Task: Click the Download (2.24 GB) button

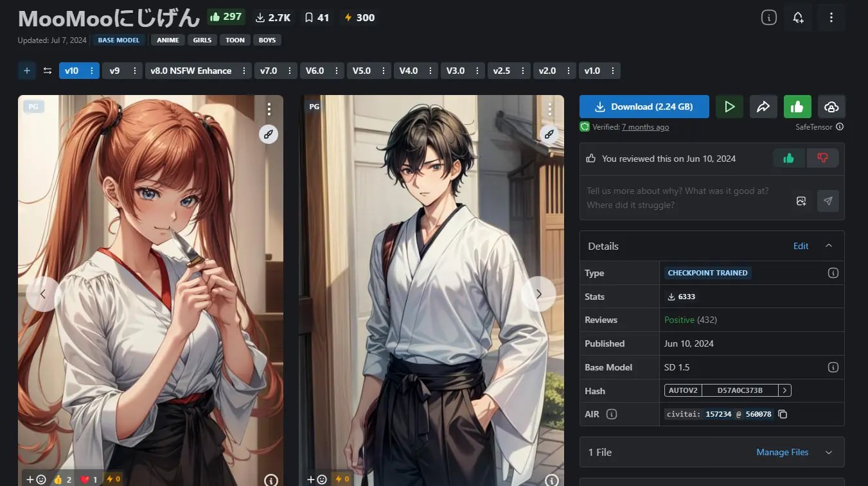Action: coord(644,107)
